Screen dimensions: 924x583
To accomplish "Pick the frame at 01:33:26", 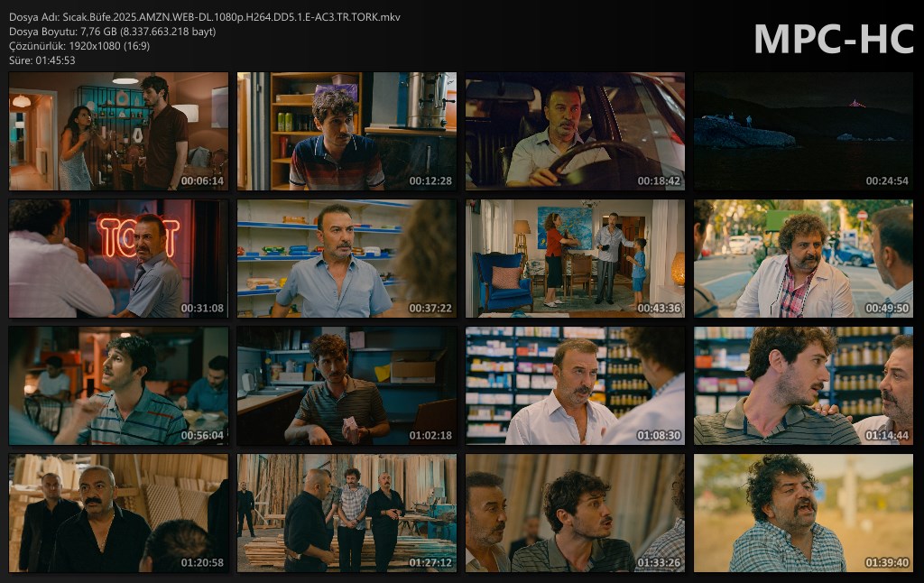I will pyautogui.click(x=575, y=513).
